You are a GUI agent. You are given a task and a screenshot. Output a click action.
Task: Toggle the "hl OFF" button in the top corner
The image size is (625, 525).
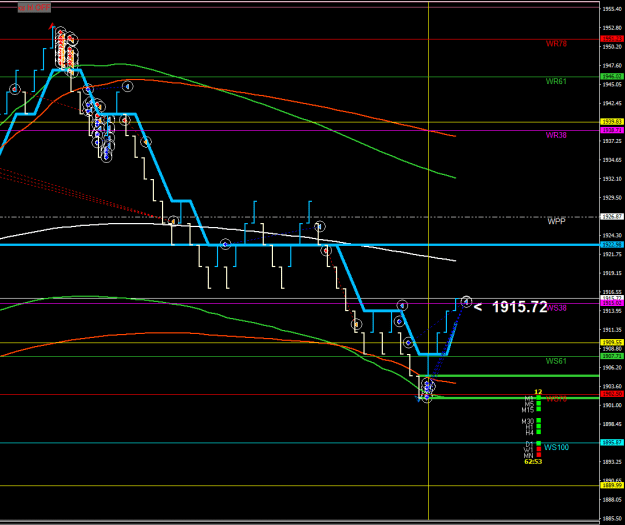(34, 8)
